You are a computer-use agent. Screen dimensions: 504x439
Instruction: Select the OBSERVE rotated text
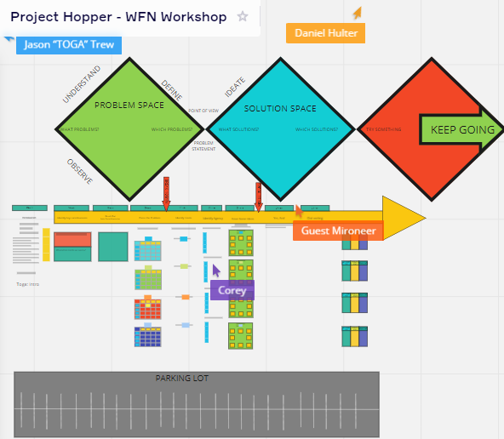tap(80, 171)
